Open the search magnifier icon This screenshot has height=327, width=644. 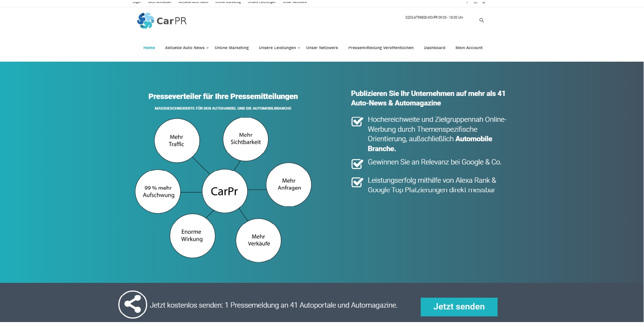click(482, 21)
